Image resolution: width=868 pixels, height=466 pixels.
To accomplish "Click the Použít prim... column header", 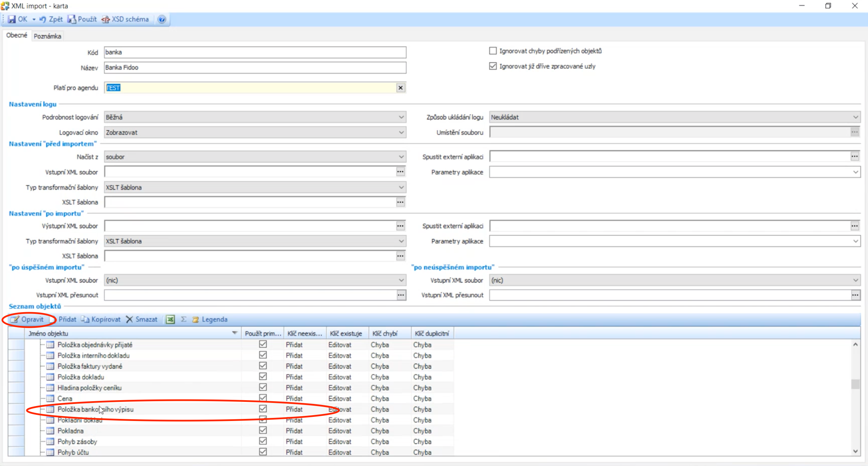I will coord(263,334).
